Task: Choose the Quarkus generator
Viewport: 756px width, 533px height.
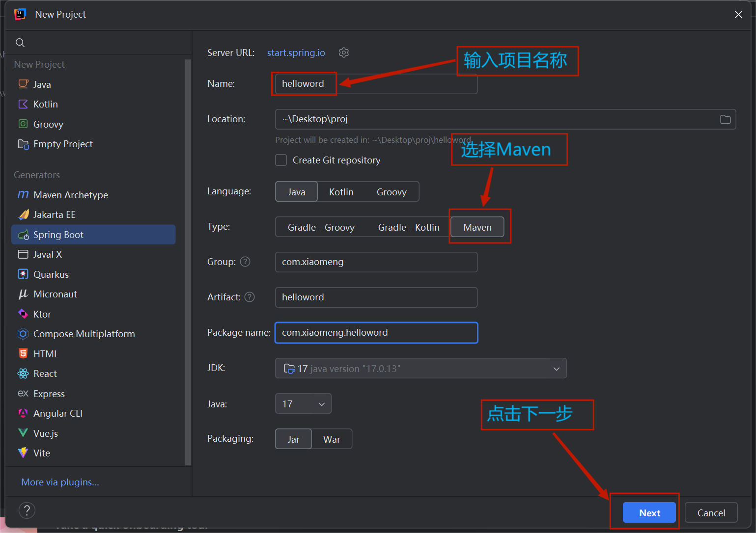Action: point(51,274)
